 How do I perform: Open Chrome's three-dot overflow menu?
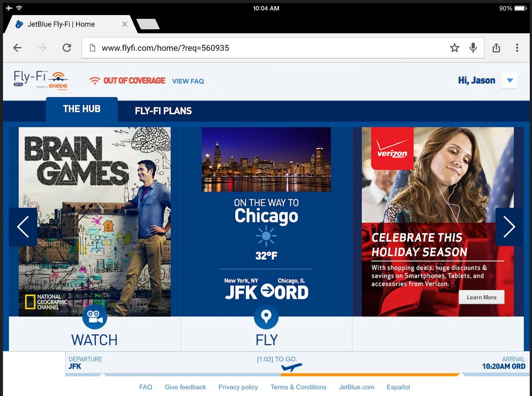tap(517, 48)
